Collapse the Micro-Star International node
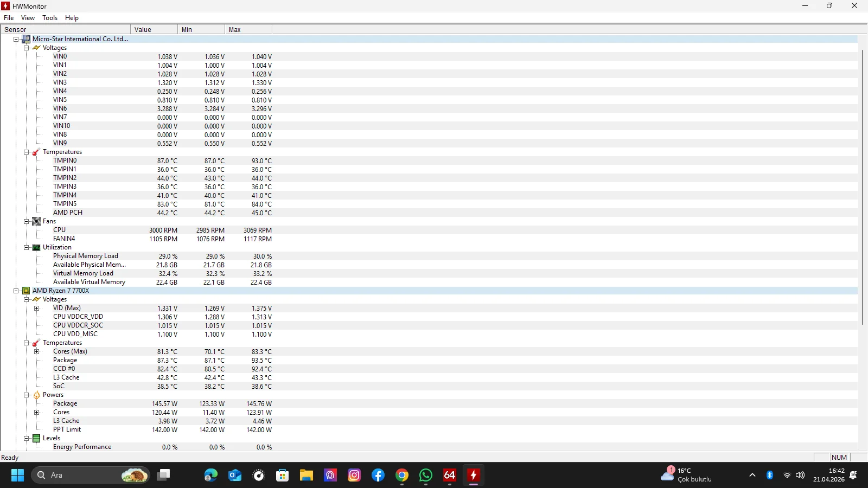The height and width of the screenshot is (488, 868). pyautogui.click(x=16, y=39)
